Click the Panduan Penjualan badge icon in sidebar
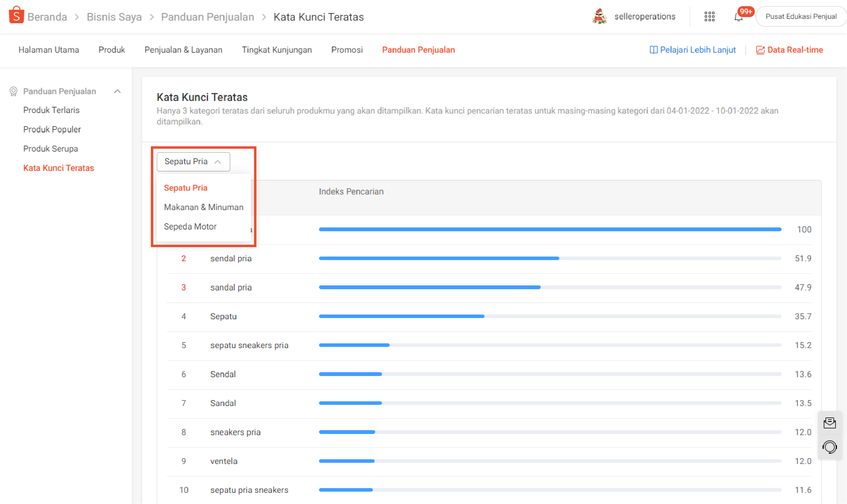847x504 pixels. click(13, 91)
